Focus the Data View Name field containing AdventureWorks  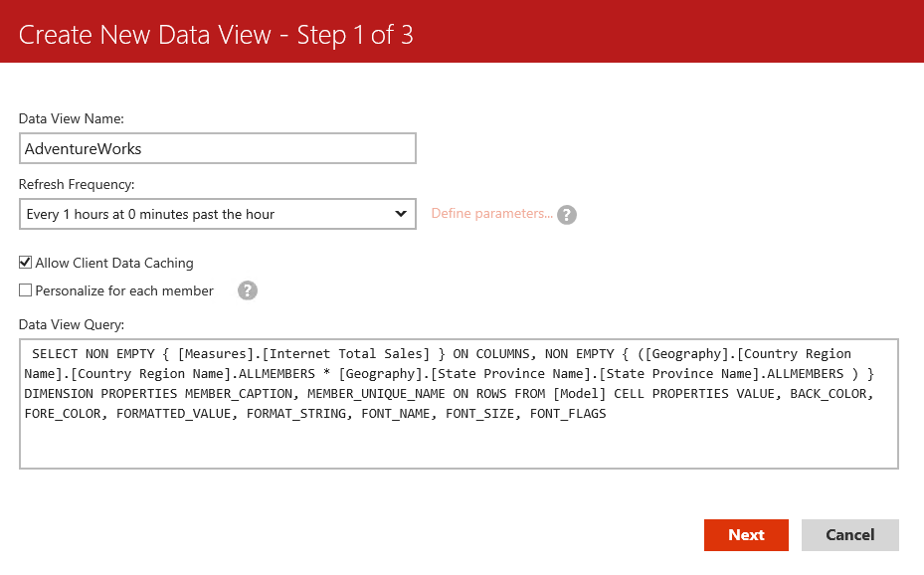217,148
